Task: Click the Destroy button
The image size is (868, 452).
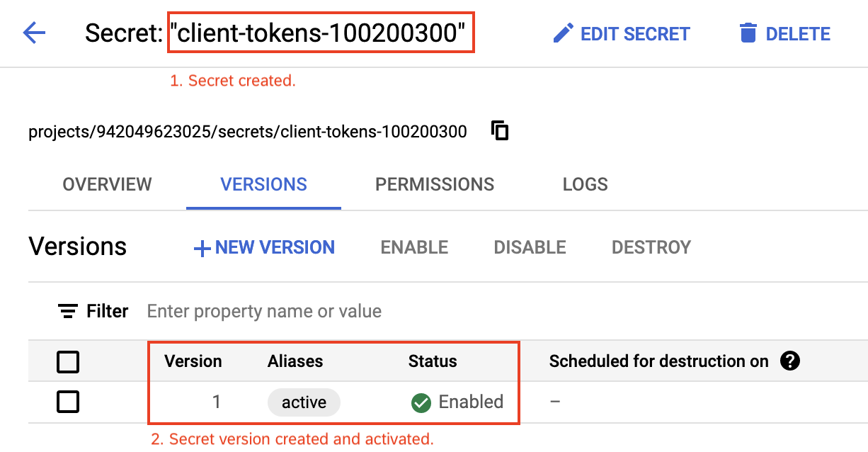Action: [x=651, y=247]
